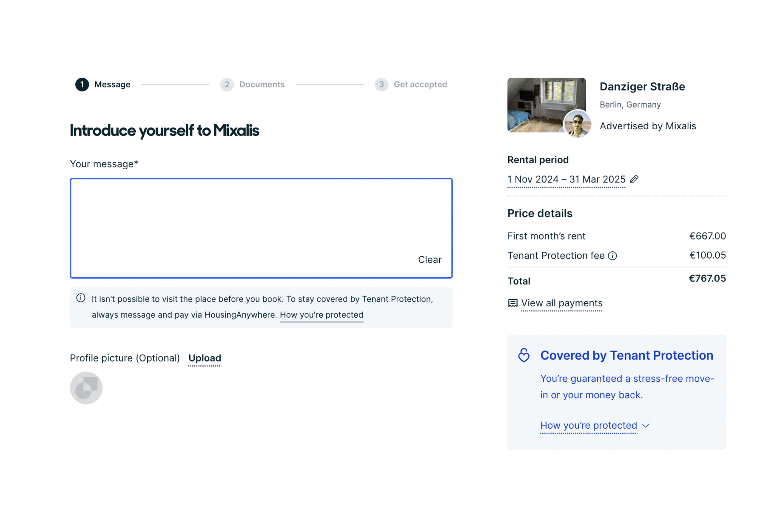
Task: Click the message step number 1 icon
Action: pos(82,84)
